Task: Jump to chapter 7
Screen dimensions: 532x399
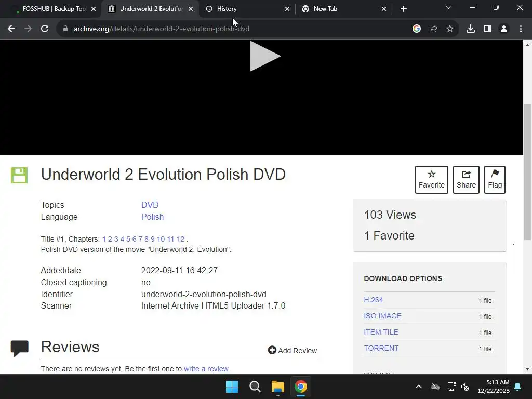Action: (140, 239)
